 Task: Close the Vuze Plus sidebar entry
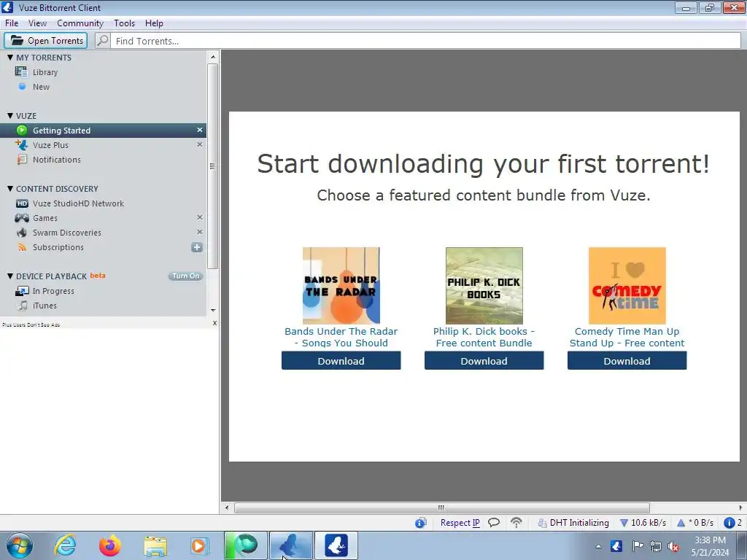[200, 144]
